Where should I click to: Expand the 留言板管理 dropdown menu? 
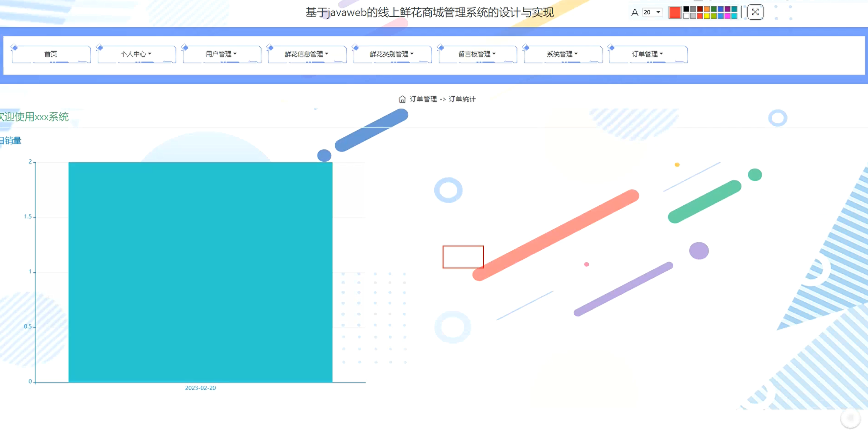click(477, 54)
